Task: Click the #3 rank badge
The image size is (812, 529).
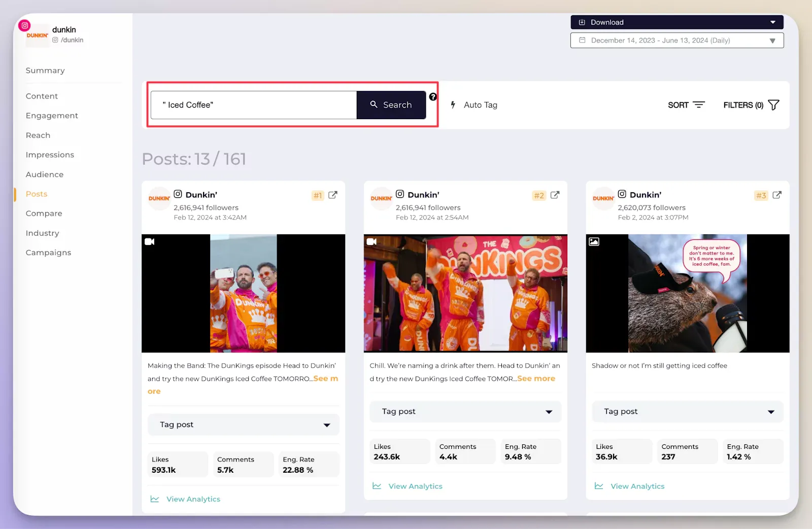Action: click(x=761, y=195)
